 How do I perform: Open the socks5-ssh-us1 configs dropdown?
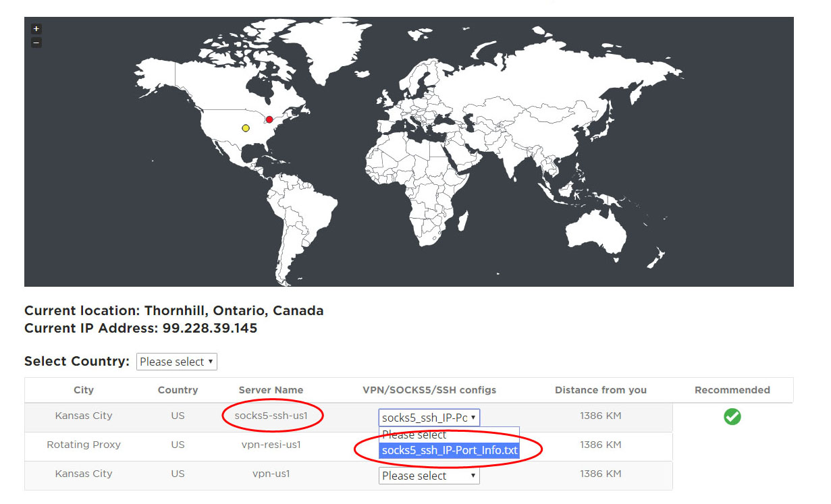coord(429,418)
